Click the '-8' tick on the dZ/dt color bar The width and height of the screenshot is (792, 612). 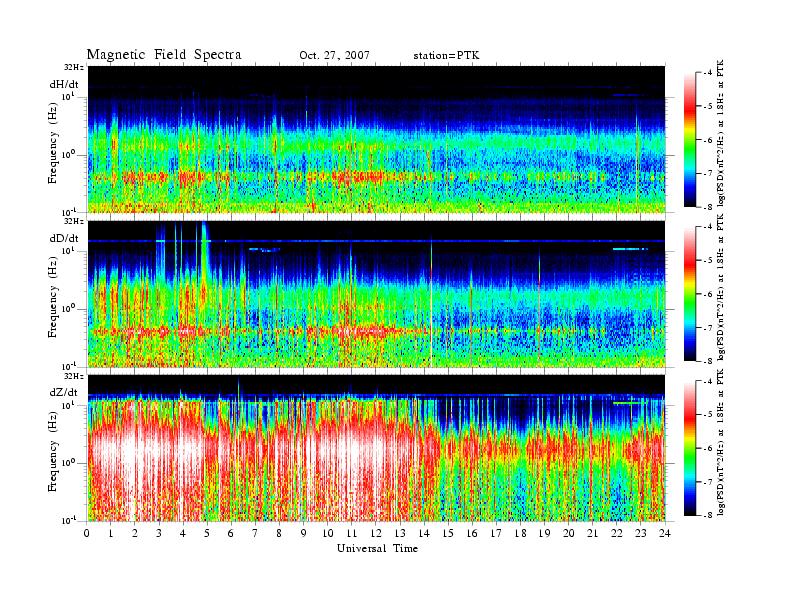708,515
